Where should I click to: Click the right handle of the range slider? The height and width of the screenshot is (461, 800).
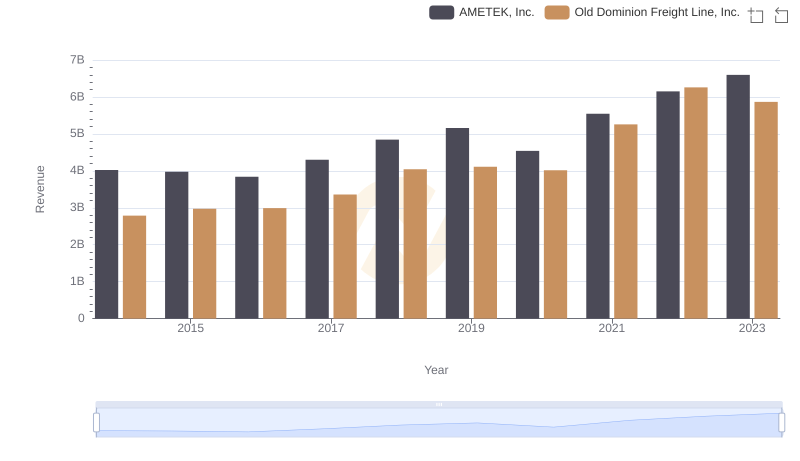click(781, 422)
